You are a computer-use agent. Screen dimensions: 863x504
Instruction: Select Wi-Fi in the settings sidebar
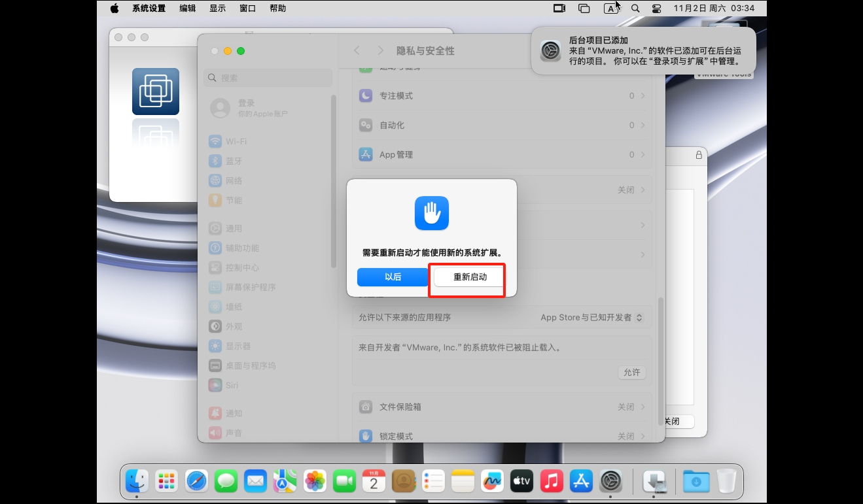coord(236,141)
